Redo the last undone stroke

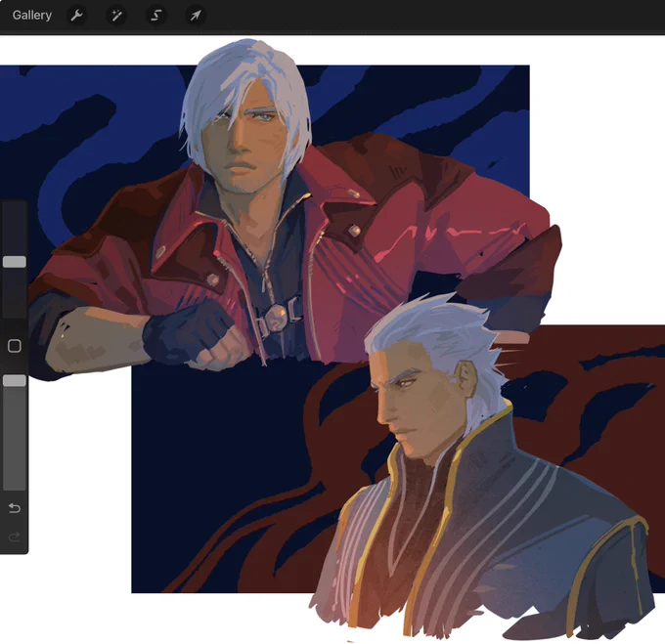(x=15, y=537)
